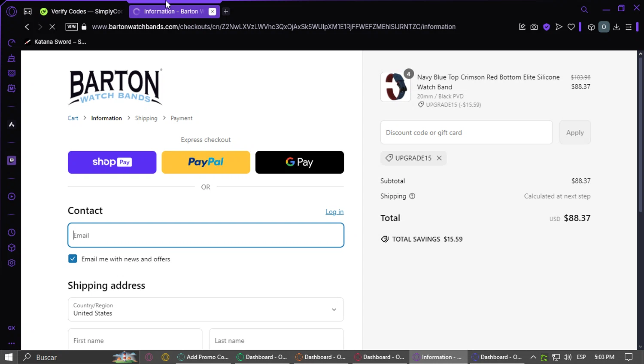Open the Opera GX menu logo
This screenshot has height=364, width=644.
point(12,12)
